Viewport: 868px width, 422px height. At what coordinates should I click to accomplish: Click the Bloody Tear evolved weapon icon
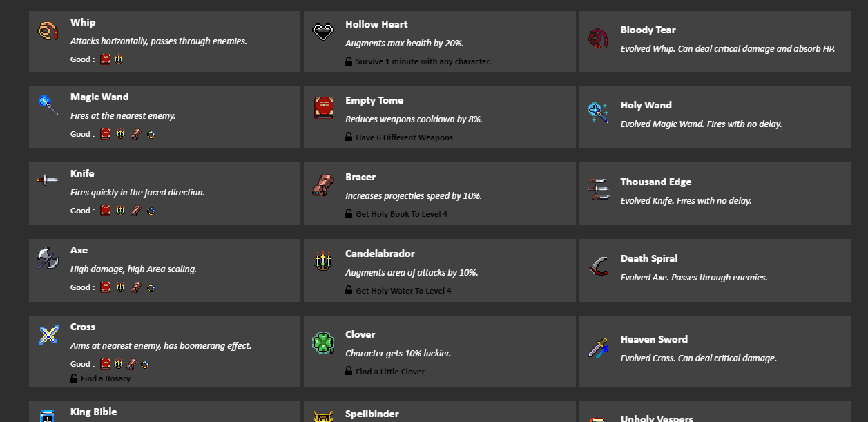(597, 39)
